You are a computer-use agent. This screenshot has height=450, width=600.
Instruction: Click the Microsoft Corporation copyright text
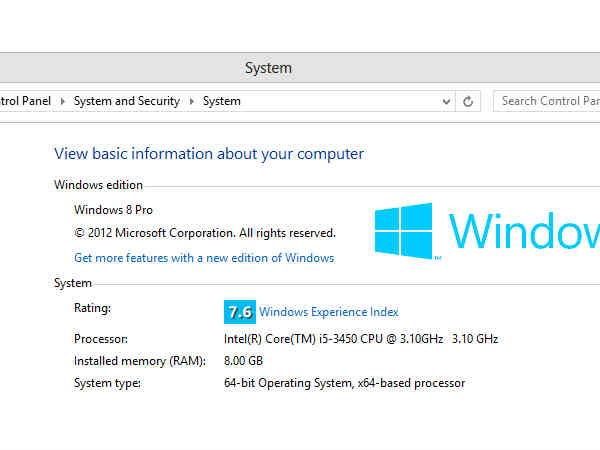(x=205, y=233)
